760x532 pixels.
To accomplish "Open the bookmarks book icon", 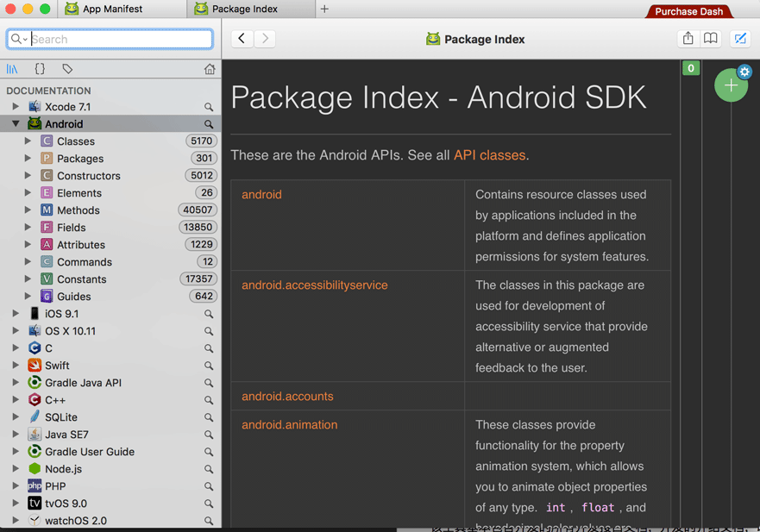I will [710, 39].
